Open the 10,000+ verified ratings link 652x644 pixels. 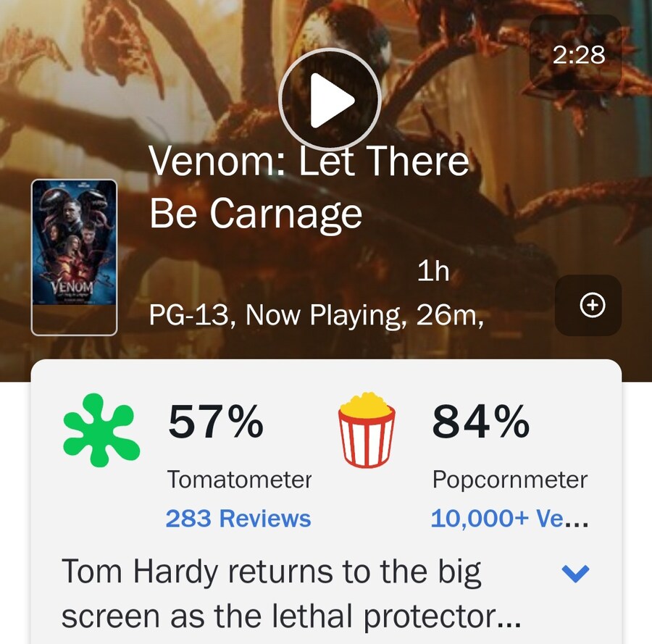509,518
